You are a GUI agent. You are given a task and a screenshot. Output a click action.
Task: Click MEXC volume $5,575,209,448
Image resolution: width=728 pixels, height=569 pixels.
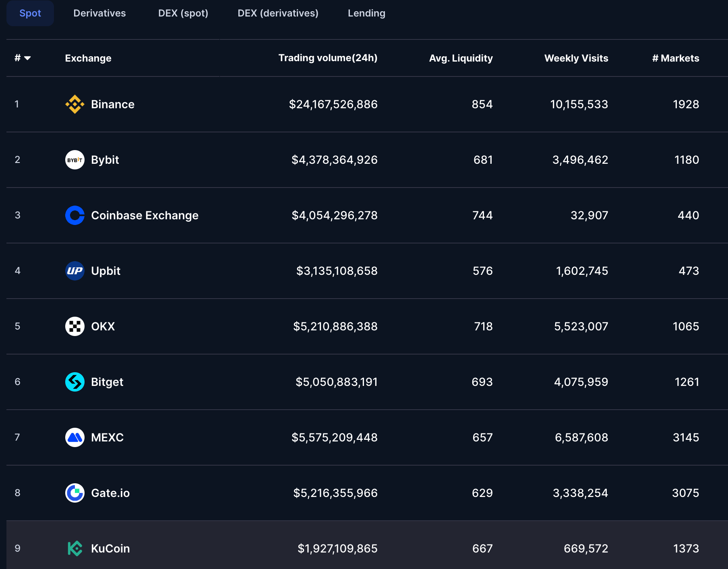pos(335,437)
